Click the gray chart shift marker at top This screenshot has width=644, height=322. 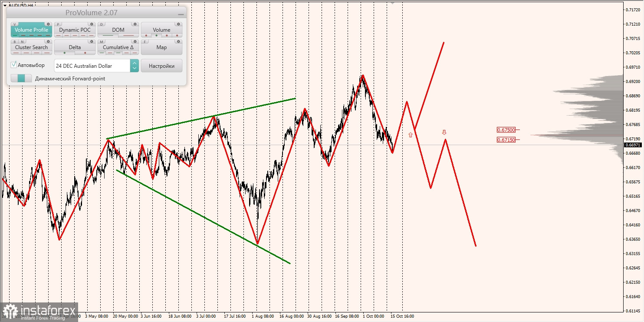(393, 2)
